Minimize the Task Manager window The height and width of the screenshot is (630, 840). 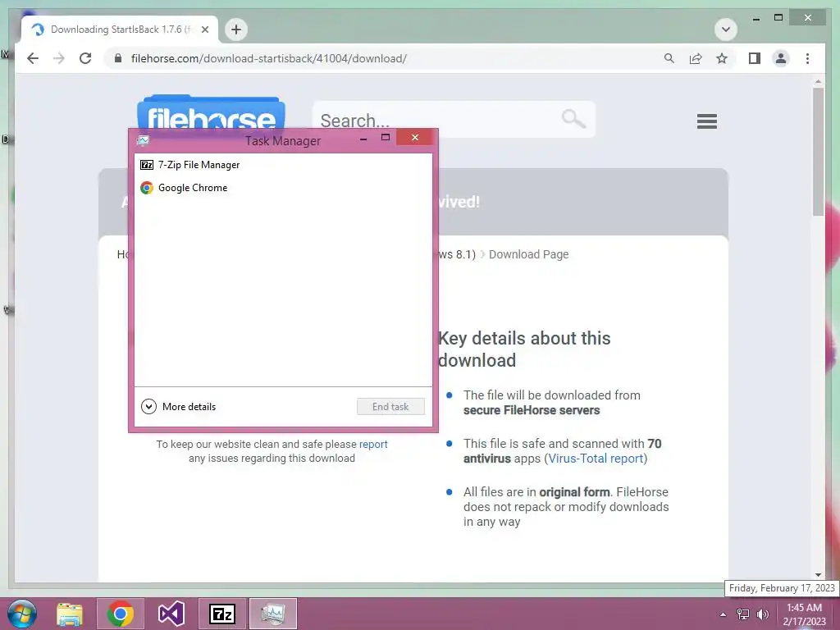[363, 138]
